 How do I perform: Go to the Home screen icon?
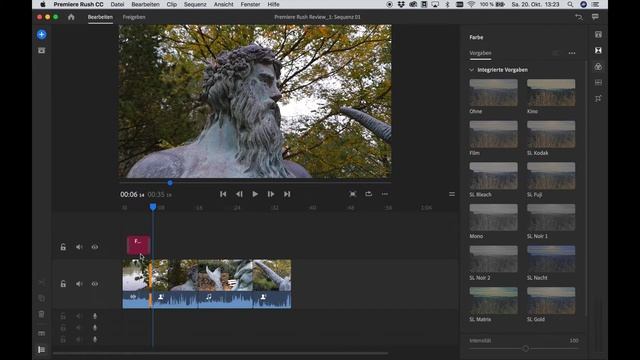click(x=71, y=17)
